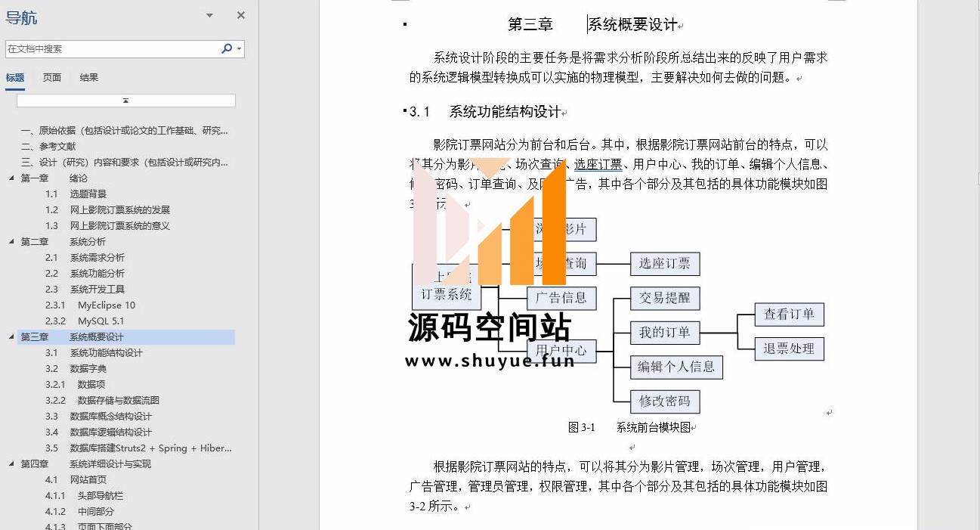Go to heading 2.3.2 MySQL 5.1

(85, 321)
